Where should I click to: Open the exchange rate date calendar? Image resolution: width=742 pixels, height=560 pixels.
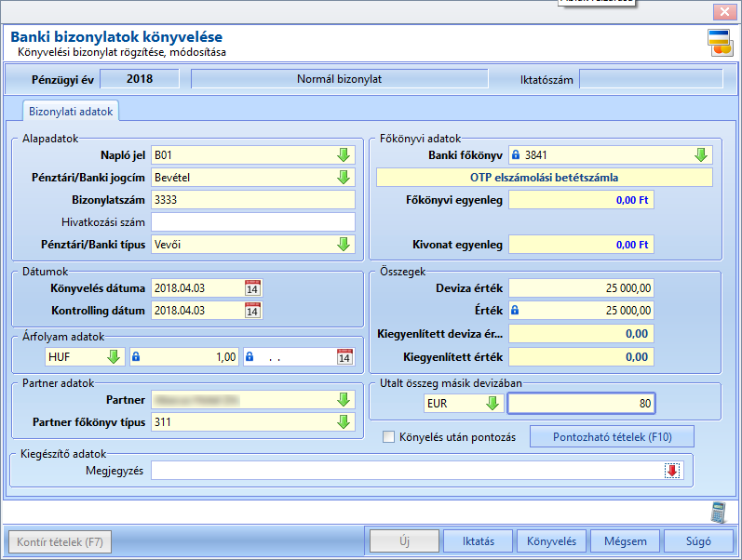(x=345, y=357)
